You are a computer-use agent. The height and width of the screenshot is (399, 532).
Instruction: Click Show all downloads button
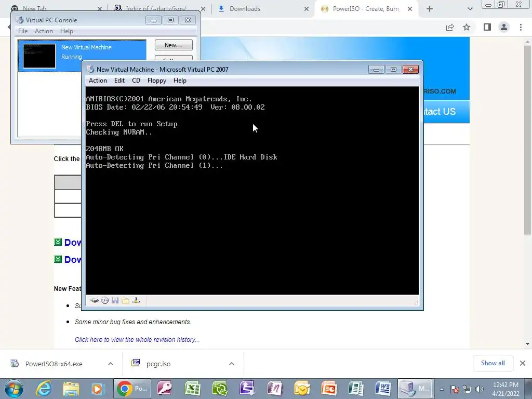click(493, 363)
